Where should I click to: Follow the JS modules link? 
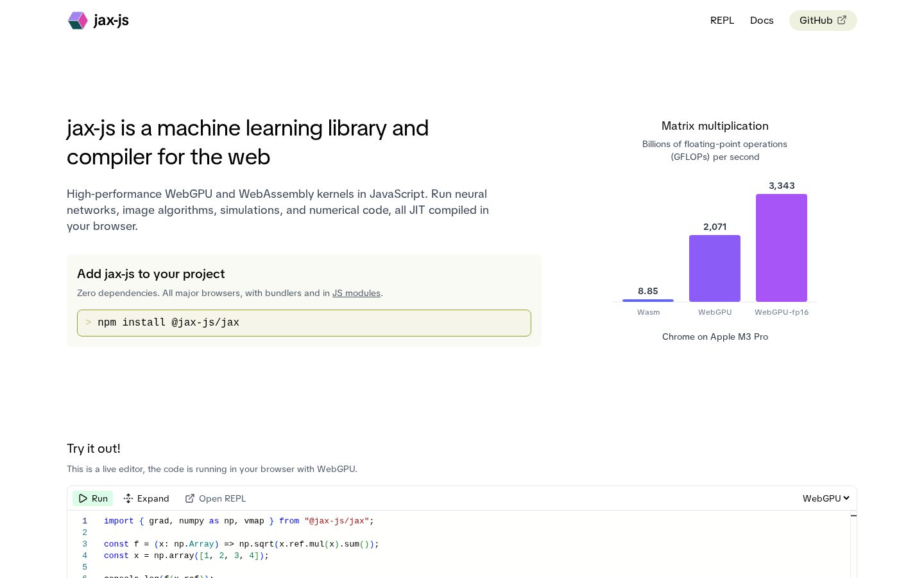pos(356,293)
